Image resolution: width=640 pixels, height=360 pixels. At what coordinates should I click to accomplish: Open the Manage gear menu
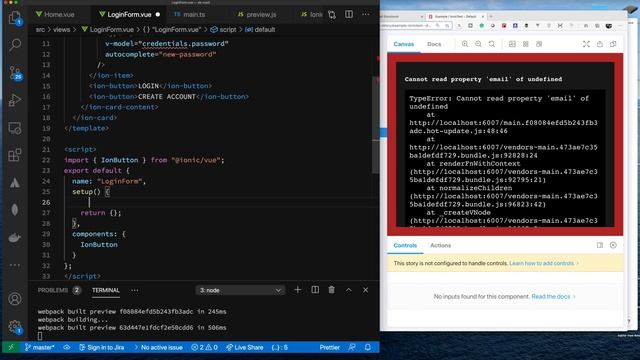15,326
